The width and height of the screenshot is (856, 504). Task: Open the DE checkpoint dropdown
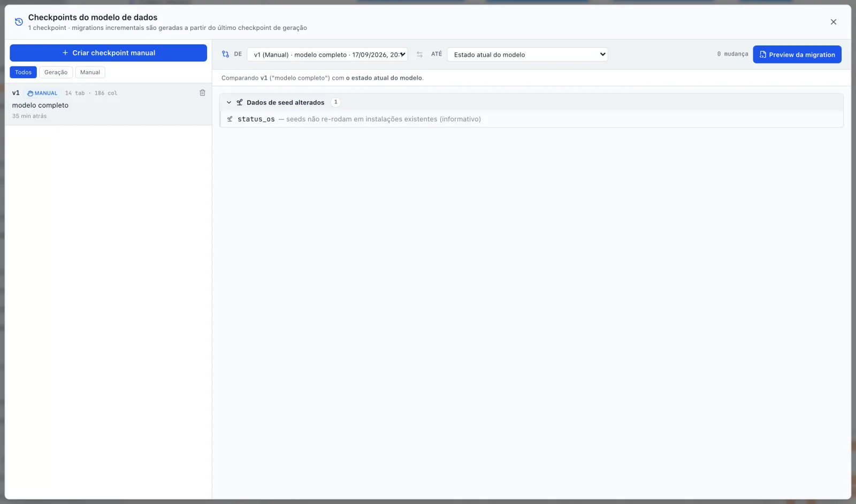click(327, 55)
